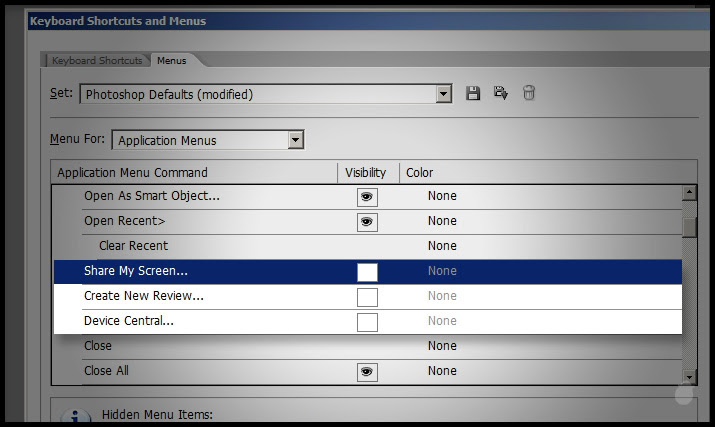Change Open Recent color None value
This screenshot has width=715, height=427.
(442, 221)
